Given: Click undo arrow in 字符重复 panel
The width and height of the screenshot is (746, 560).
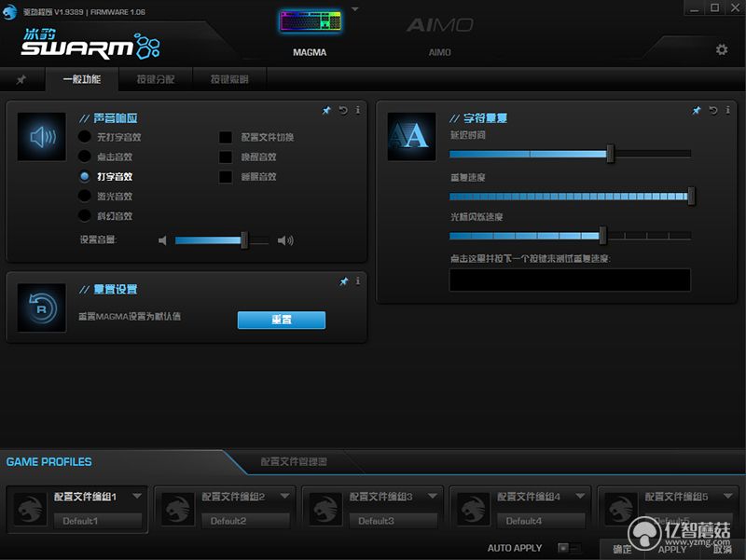Looking at the screenshot, I should [x=713, y=110].
